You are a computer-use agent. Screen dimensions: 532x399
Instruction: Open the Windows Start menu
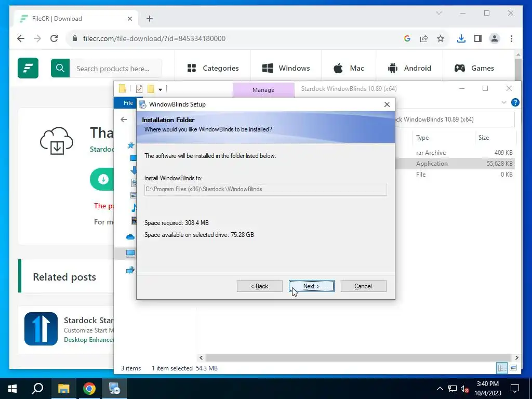[12, 389]
